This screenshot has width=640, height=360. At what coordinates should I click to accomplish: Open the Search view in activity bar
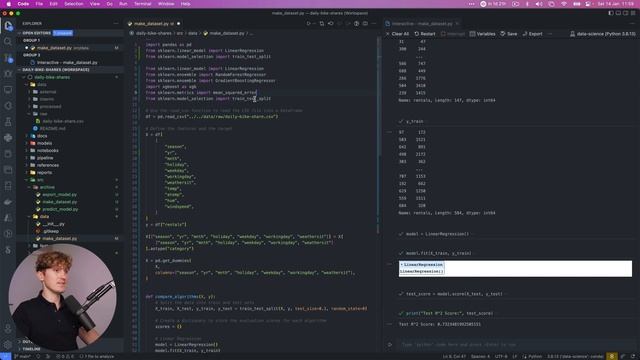tap(8, 42)
